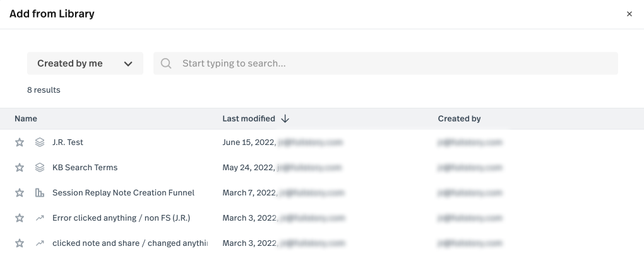The image size is (644, 261).
Task: Click the segment icon beside J.R. Test
Action: 40,142
